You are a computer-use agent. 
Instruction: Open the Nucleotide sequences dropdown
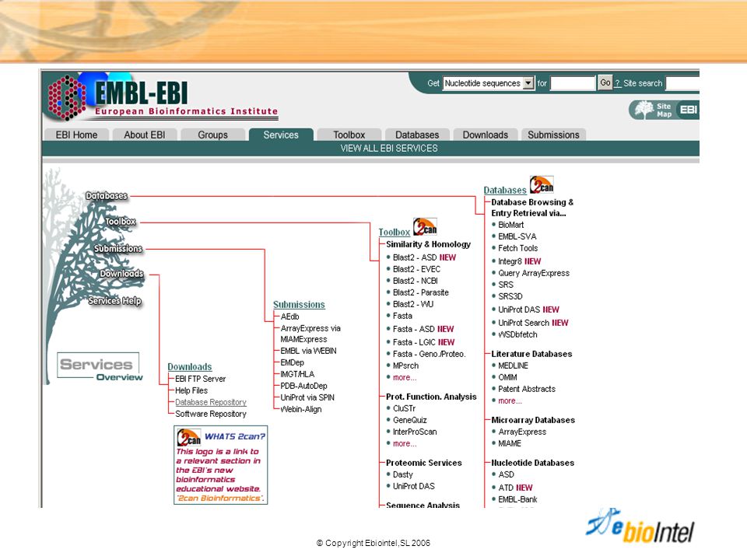click(489, 83)
